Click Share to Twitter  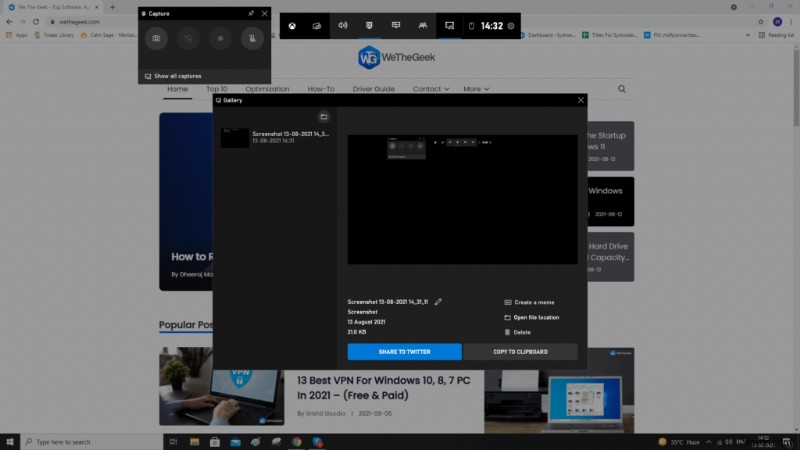click(405, 352)
